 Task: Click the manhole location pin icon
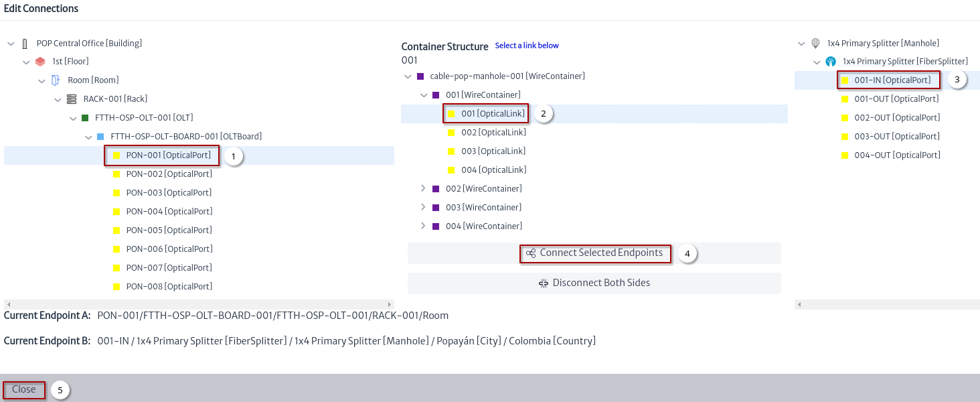815,44
